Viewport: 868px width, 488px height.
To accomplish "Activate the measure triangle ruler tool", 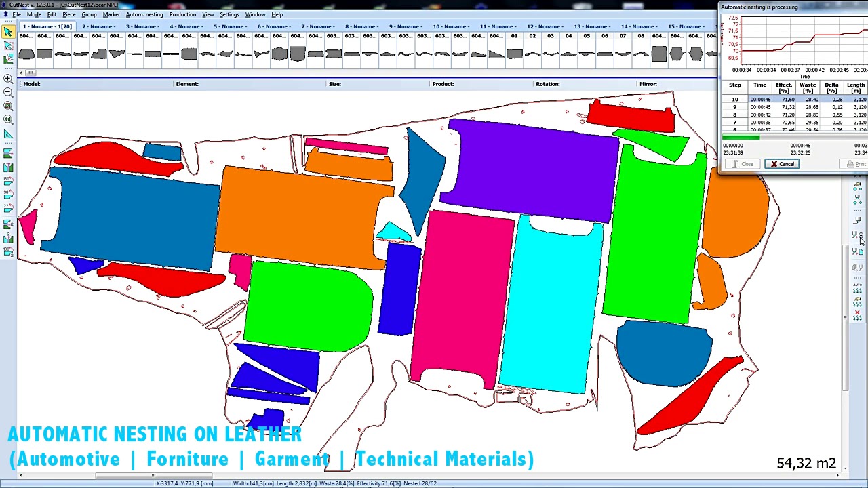I will (x=8, y=134).
